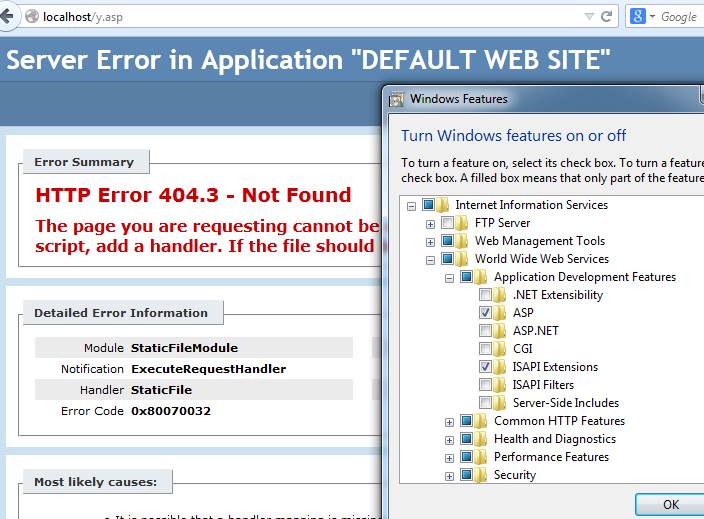This screenshot has width=704, height=519.
Task: Collapse Application Development Features tree node
Action: click(x=449, y=277)
